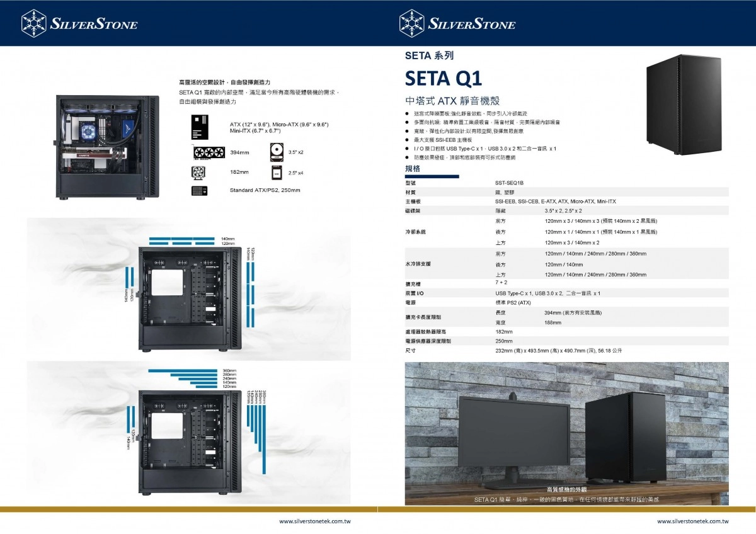Click the "尺寸" row label
756x534 pixels.
click(x=411, y=350)
